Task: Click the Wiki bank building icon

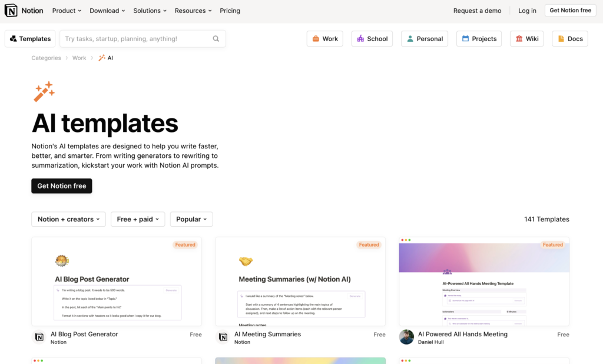Action: pyautogui.click(x=519, y=38)
